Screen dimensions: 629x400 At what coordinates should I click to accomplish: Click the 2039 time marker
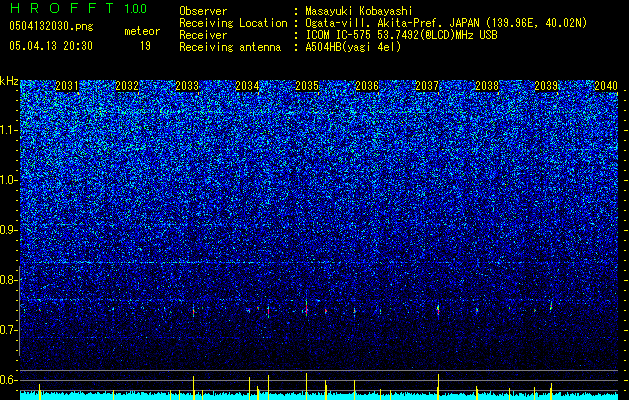tap(547, 86)
